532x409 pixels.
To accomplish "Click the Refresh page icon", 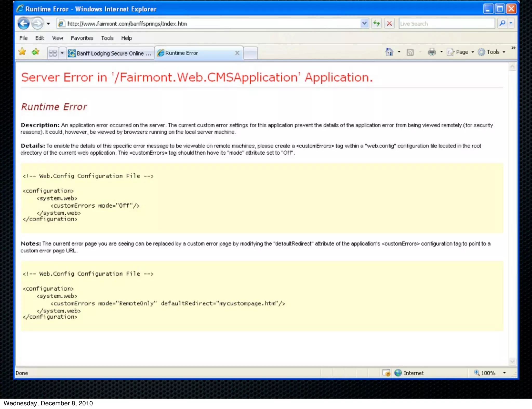I will coord(376,24).
